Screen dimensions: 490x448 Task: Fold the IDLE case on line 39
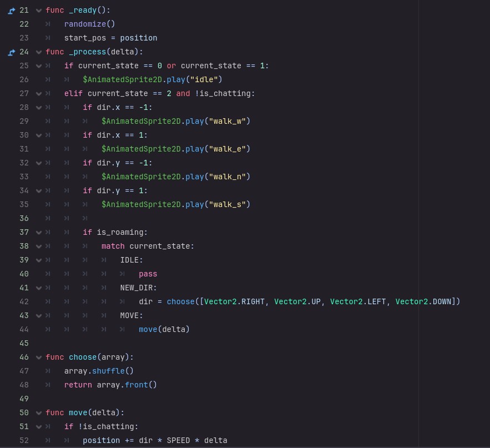(39, 260)
